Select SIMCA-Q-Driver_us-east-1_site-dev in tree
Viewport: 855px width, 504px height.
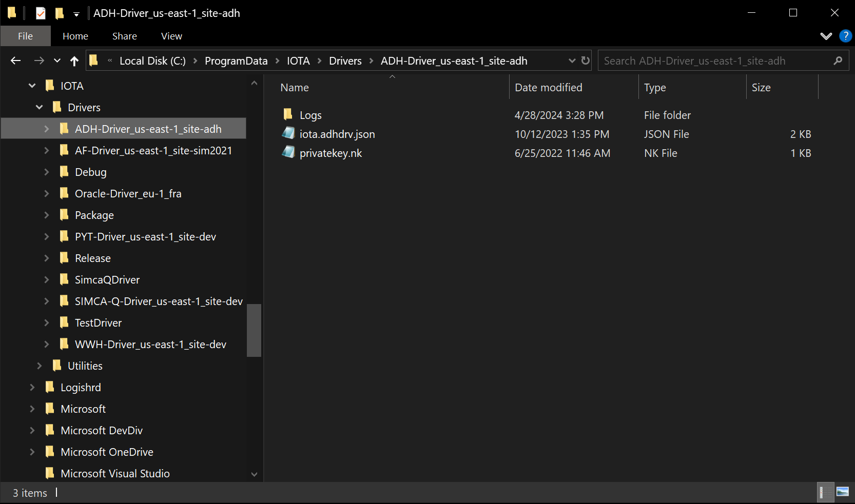159,301
